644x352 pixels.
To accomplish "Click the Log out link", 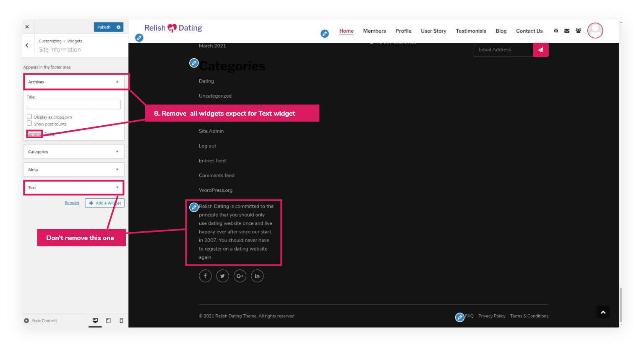I will pos(208,146).
